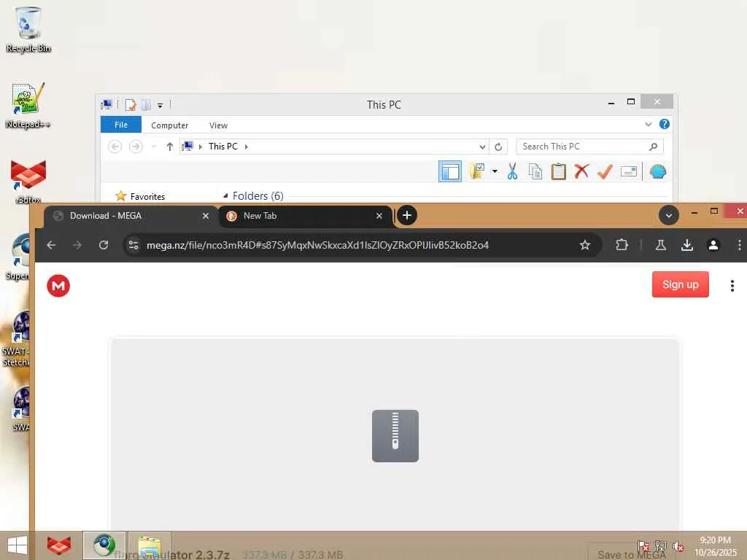Click the folder options toolbar icon

click(x=477, y=171)
